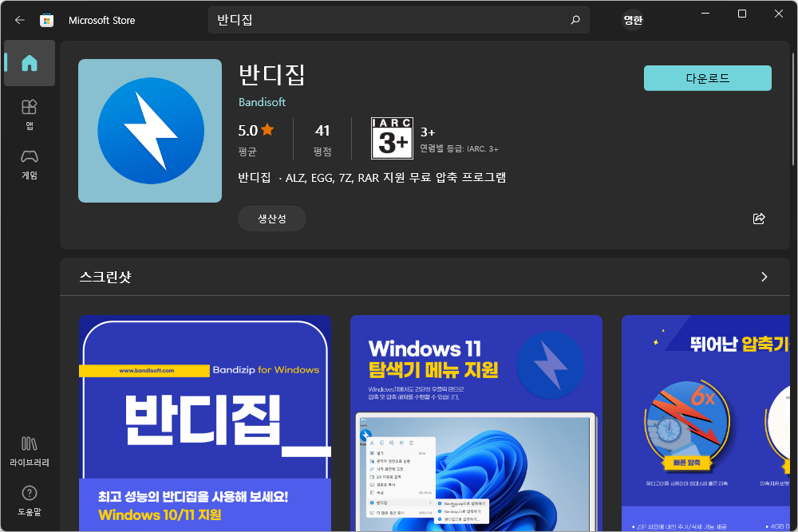Click the 41 평점 ratings count
The width and height of the screenshot is (798, 532).
322,140
